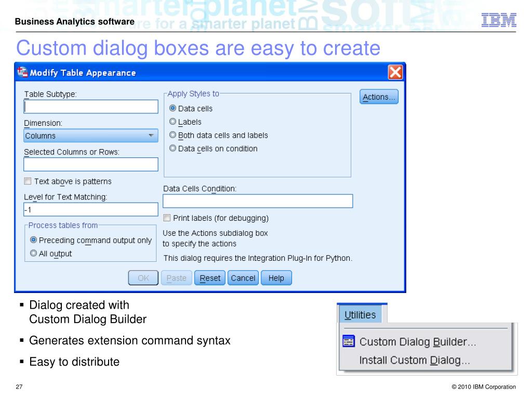Image resolution: width=532 pixels, height=399 pixels.
Task: Click the Reset button
Action: coord(210,278)
